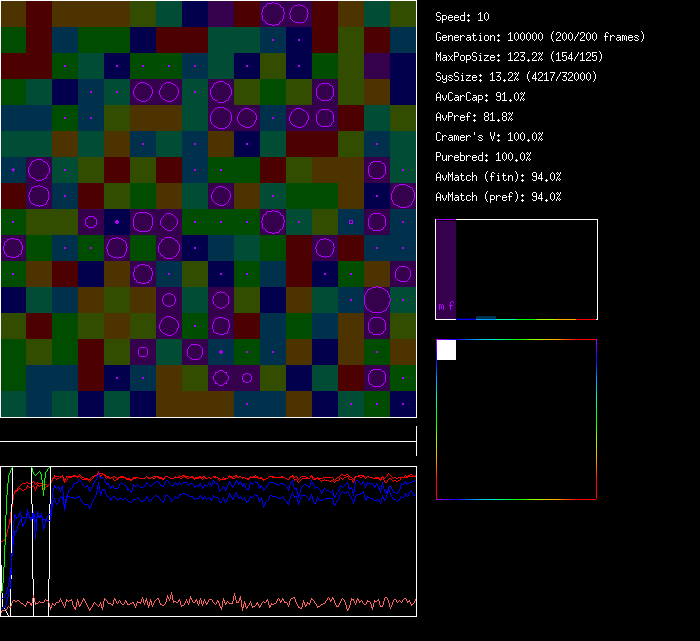
Task: Click the 'm f' label in histogram
Action: pyautogui.click(x=446, y=306)
